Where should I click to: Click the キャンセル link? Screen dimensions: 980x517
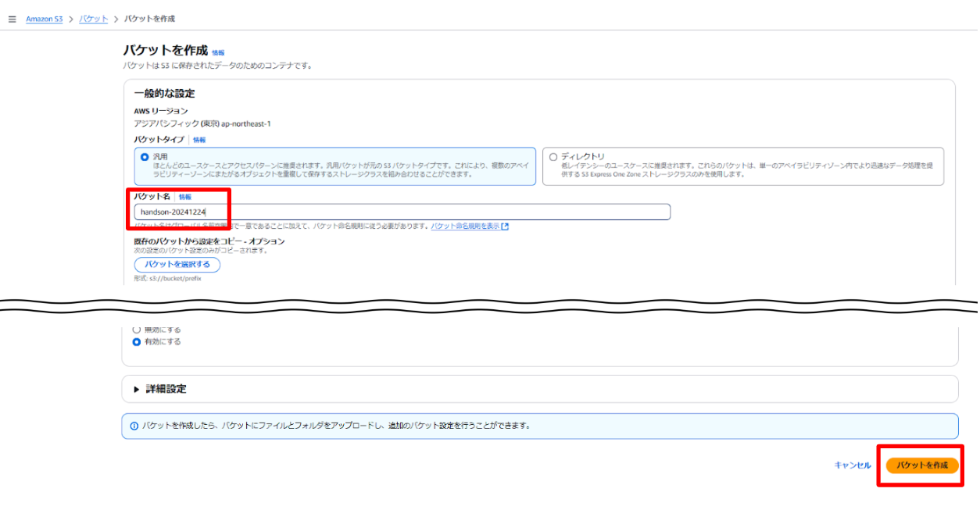853,465
